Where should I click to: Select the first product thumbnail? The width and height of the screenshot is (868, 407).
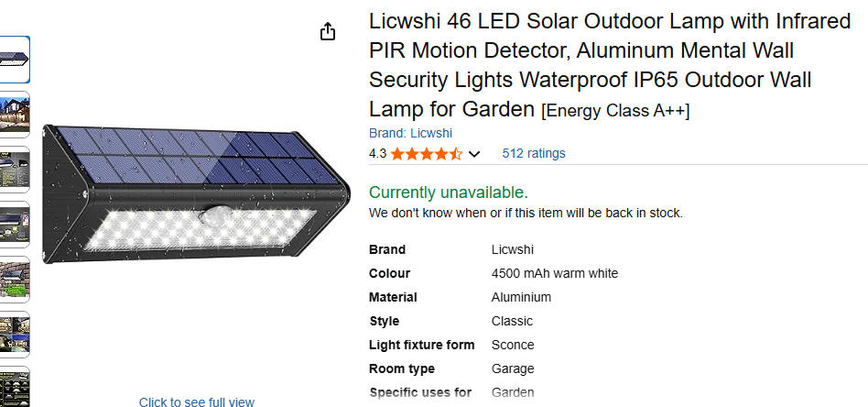15,60
